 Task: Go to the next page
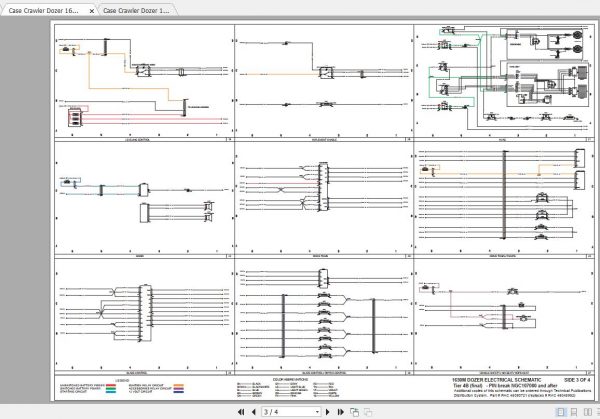pyautogui.click(x=328, y=412)
